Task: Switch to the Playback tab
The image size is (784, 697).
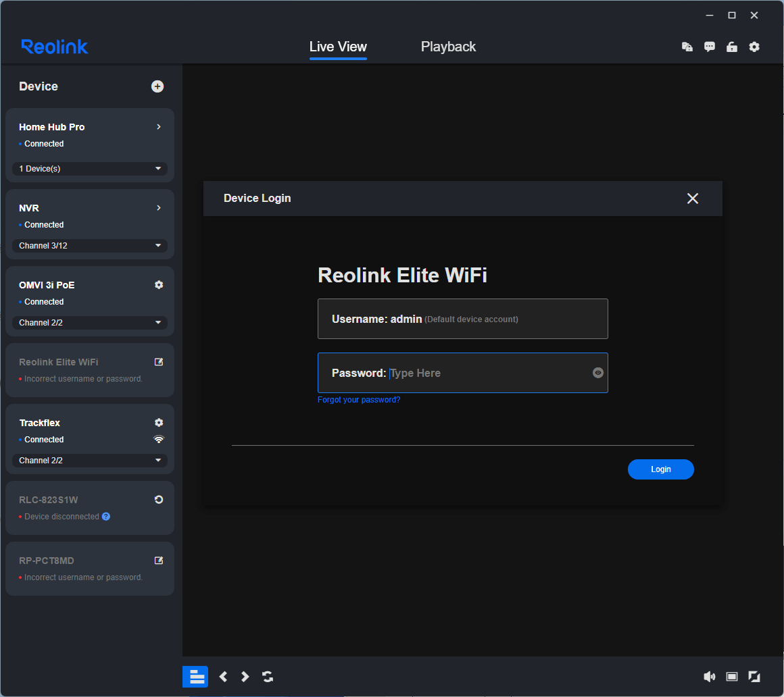Action: tap(448, 47)
